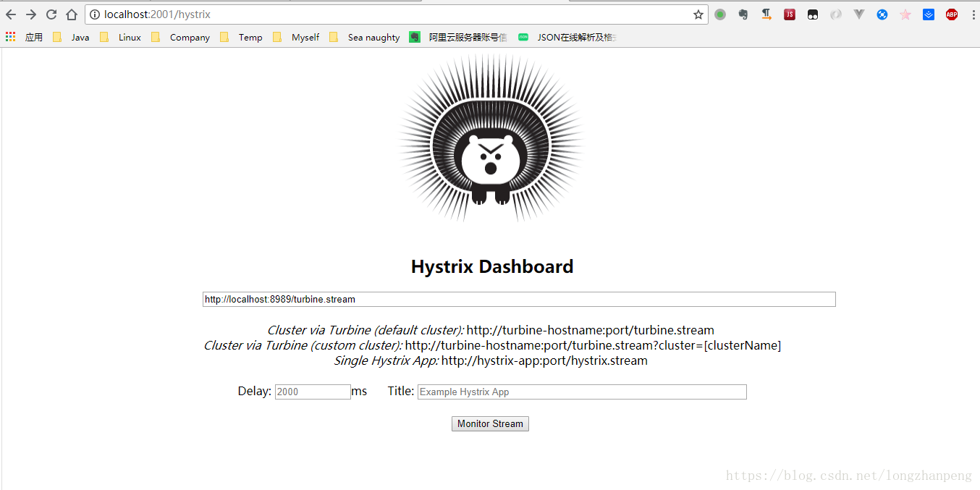
Task: Open the browser home page
Action: [x=72, y=14]
